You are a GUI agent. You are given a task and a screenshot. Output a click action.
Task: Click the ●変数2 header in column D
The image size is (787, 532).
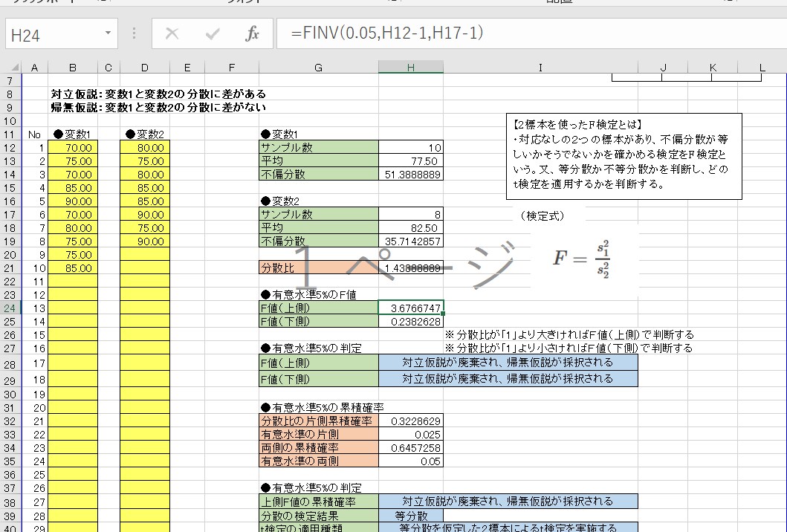(x=145, y=134)
